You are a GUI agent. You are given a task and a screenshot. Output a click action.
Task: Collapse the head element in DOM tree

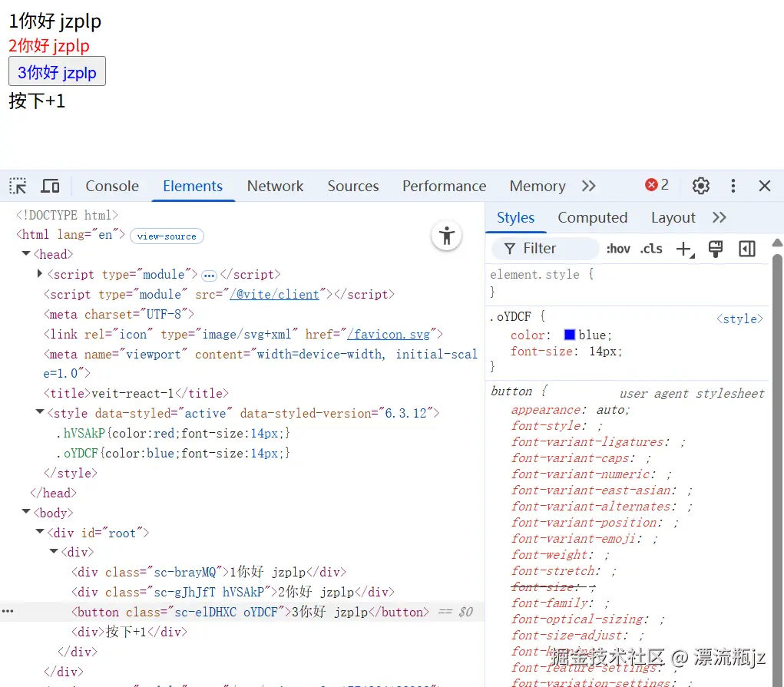[x=25, y=254]
